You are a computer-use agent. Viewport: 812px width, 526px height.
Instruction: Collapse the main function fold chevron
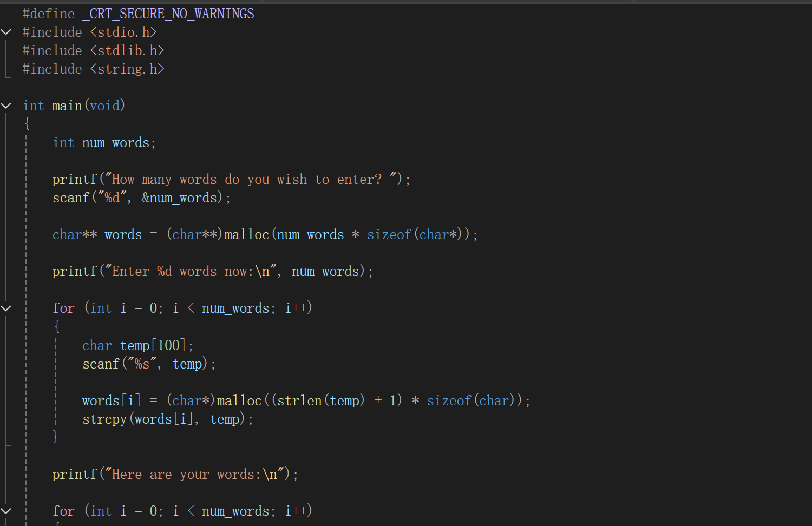pos(6,106)
